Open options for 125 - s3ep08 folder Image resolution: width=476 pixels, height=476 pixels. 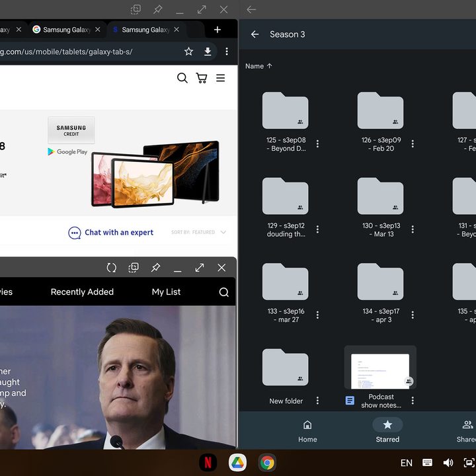(317, 144)
